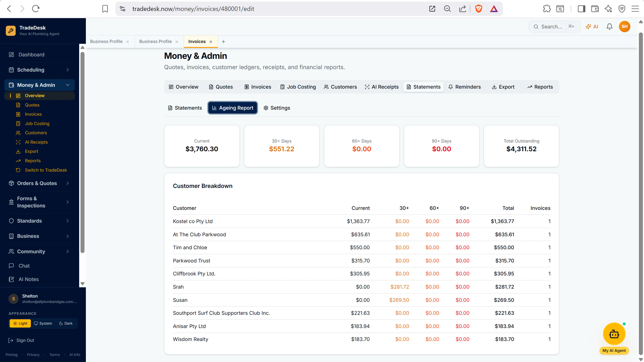
Task: Expand the Business sidebar section
Action: pyautogui.click(x=40, y=236)
